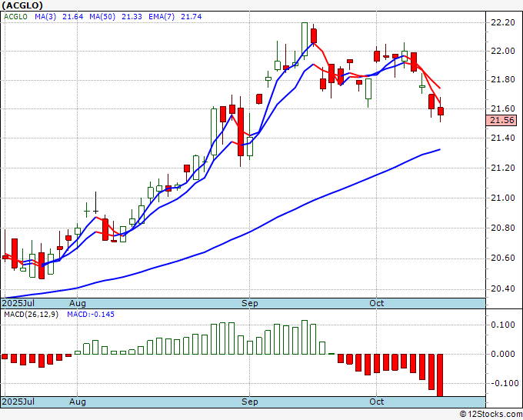
Task: Click the largest negative MACD histogram bar
Action: tap(440, 375)
